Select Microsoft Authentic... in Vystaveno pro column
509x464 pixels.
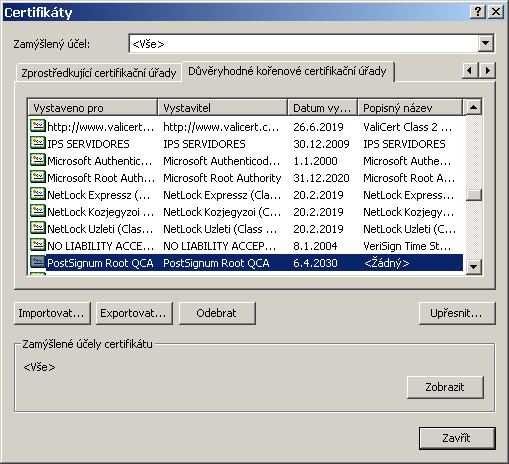pos(99,161)
